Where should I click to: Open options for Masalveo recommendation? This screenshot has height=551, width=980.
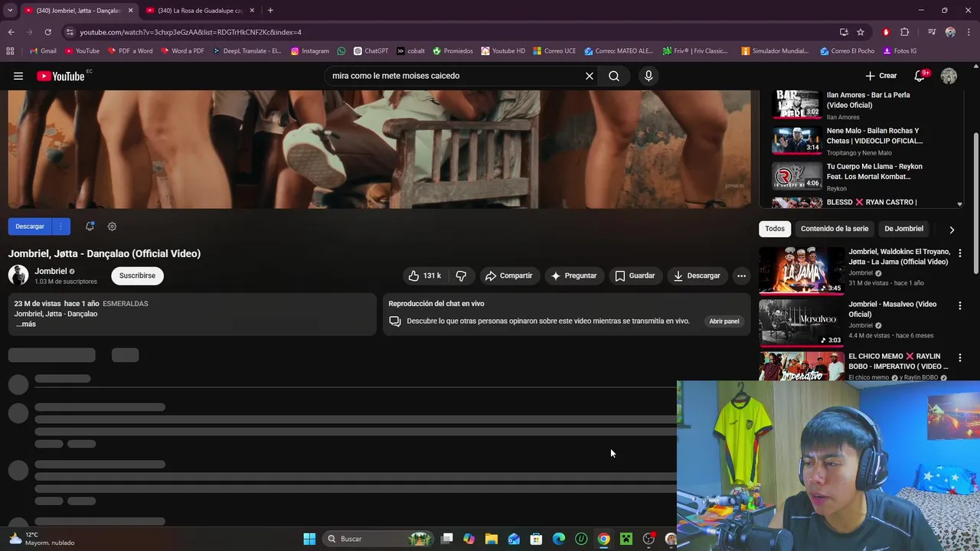pyautogui.click(x=959, y=305)
